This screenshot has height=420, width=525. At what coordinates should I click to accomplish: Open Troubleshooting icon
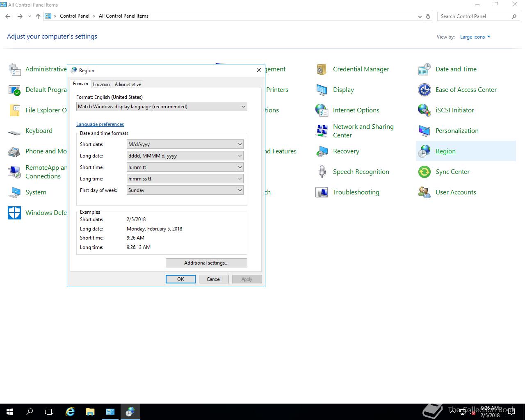tap(322, 192)
